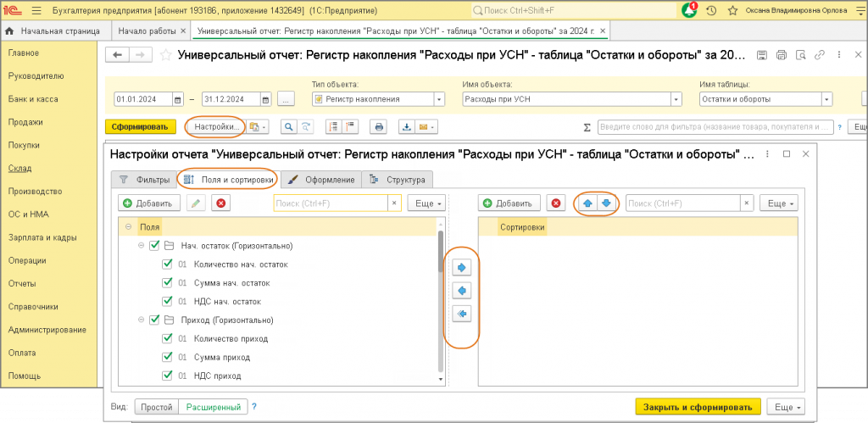The width and height of the screenshot is (868, 423).
Task: Move sorting up with blue arrow
Action: tap(588, 203)
